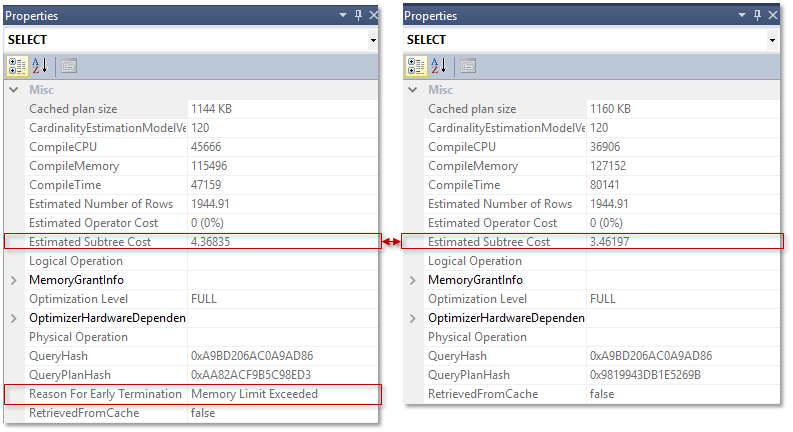Close the right Properties panel

773,15
